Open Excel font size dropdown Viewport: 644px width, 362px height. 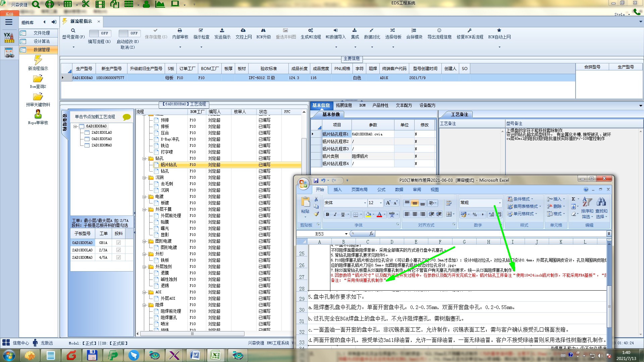[x=381, y=203]
